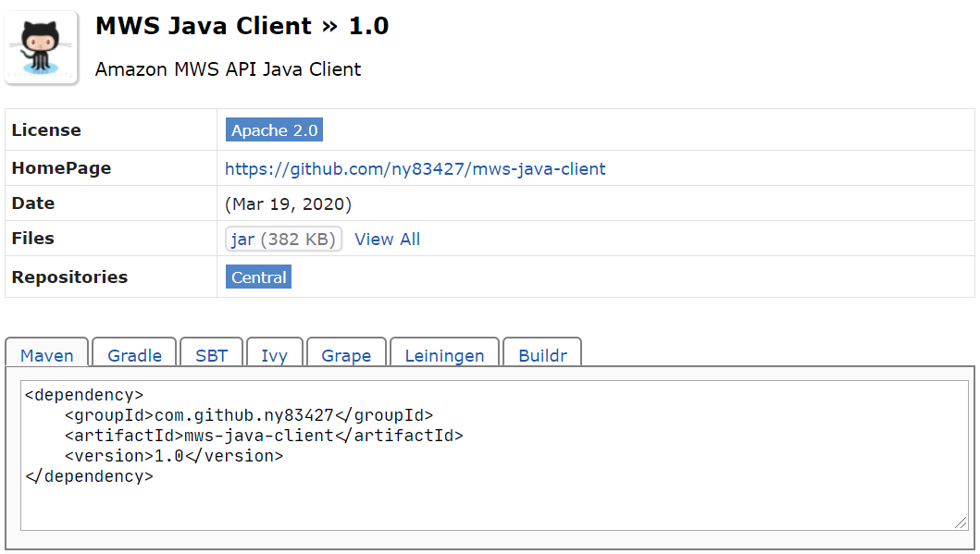Open the SBT tab

coord(212,355)
